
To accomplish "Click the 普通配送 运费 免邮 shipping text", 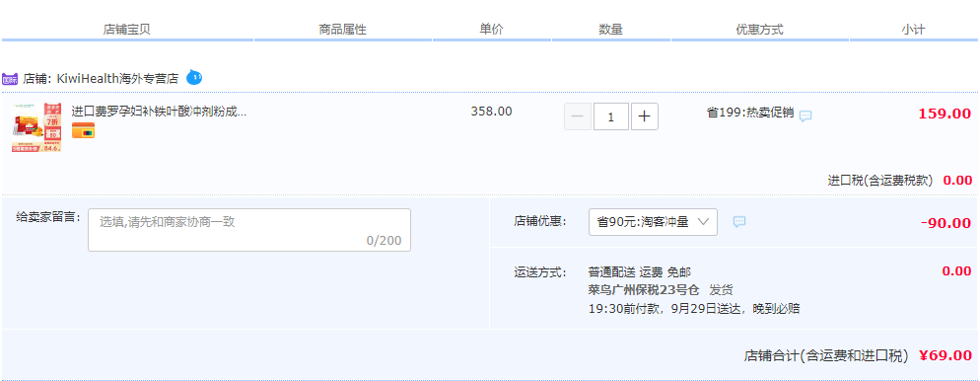I will (x=640, y=272).
